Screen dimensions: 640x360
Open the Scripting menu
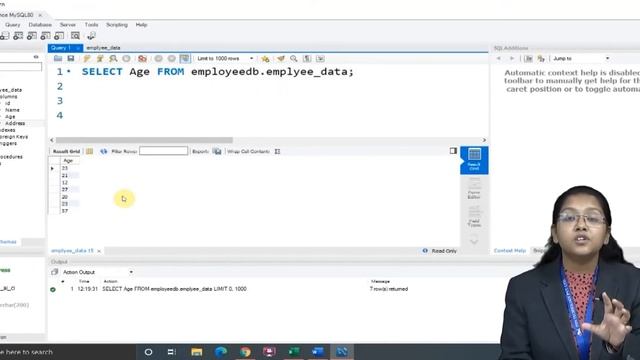[x=117, y=25]
